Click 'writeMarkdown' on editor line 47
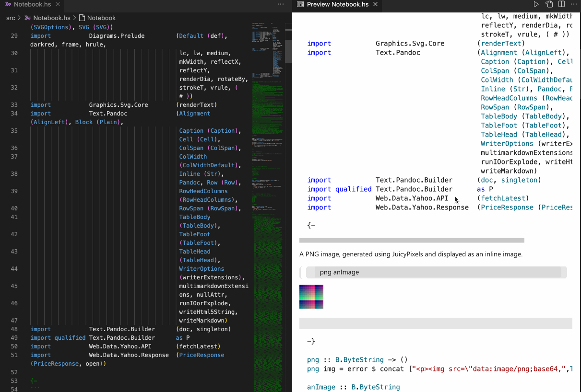581x392 pixels. [202, 321]
